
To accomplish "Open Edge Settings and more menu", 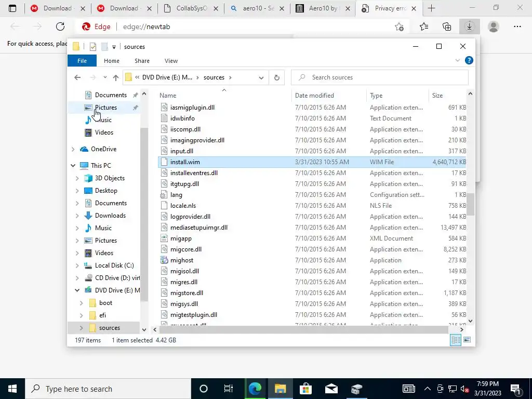I will click(x=517, y=26).
